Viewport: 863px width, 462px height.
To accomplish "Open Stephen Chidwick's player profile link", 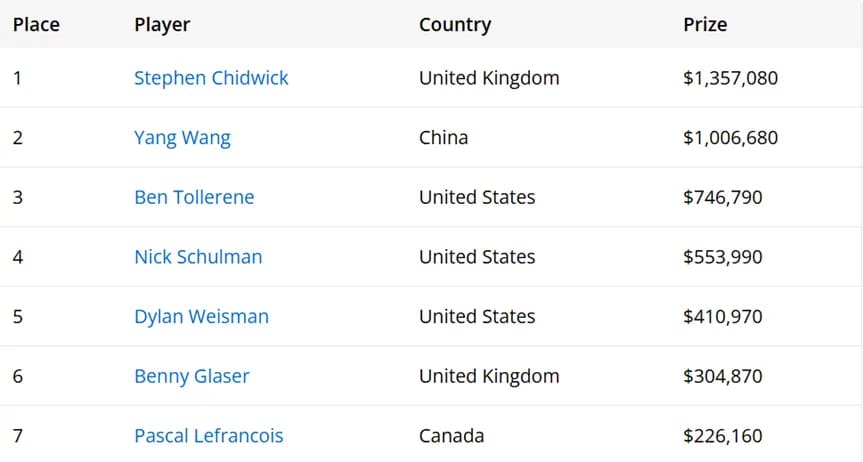I will tap(211, 78).
